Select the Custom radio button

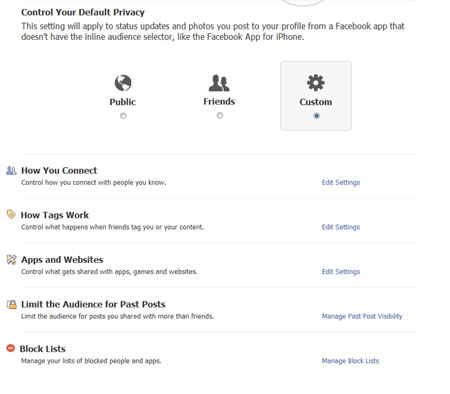(316, 116)
